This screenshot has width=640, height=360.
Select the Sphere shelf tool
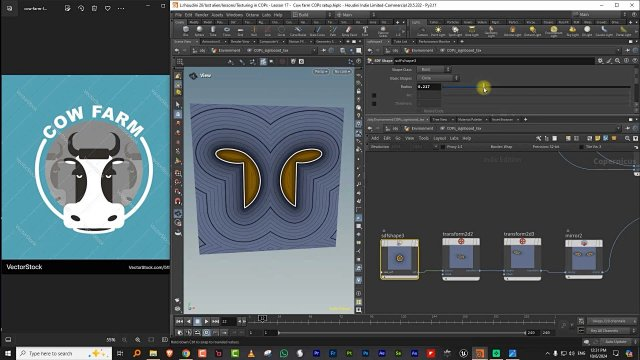pos(199,31)
